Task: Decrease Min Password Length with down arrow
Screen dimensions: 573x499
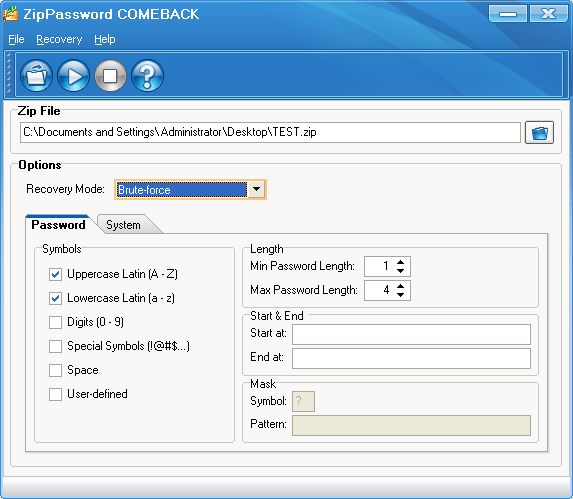Action: pyautogui.click(x=401, y=271)
